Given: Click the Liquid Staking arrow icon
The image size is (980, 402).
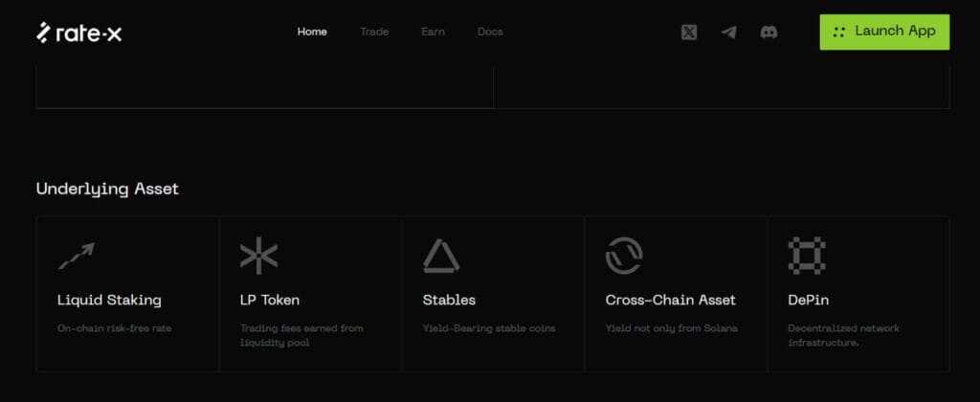Looking at the screenshot, I should coord(77,256).
